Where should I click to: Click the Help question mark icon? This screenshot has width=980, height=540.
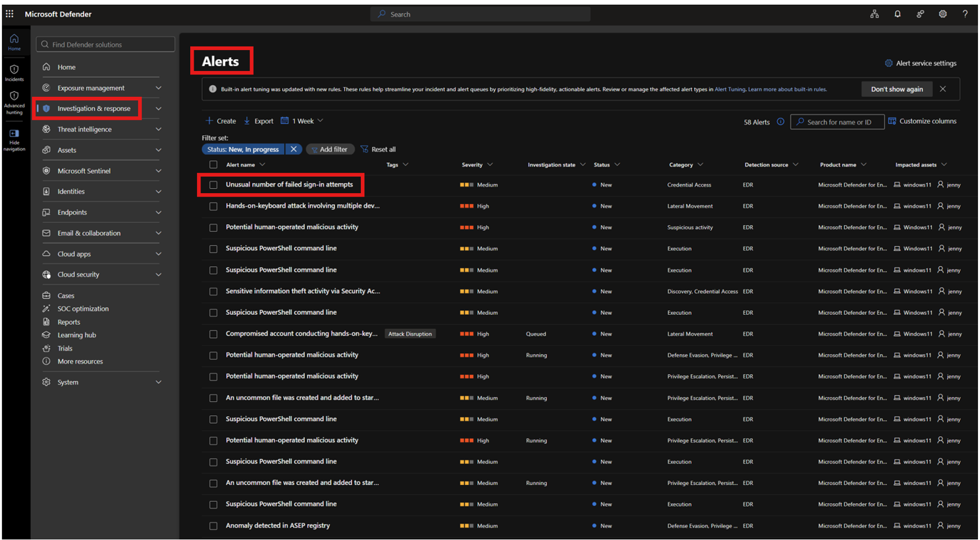click(965, 14)
